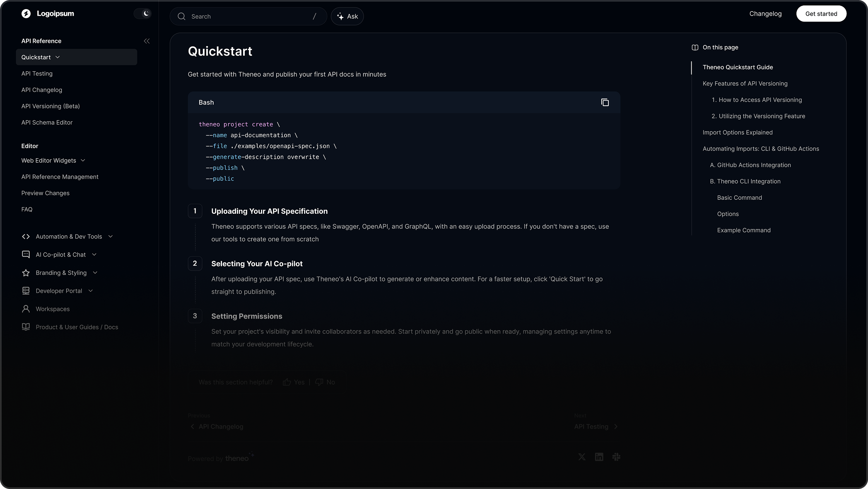Open the Ask AI assistant button
Screen dimensions: 868x489
(x=347, y=17)
